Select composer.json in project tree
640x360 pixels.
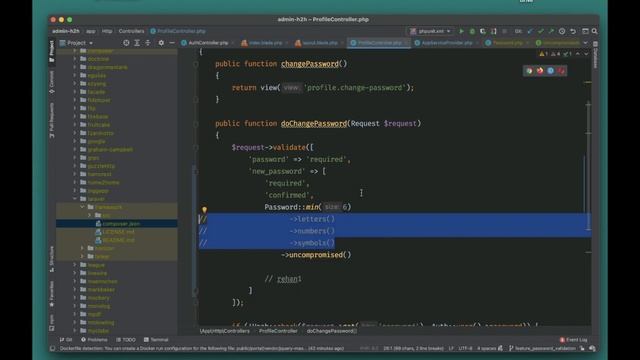(121, 224)
